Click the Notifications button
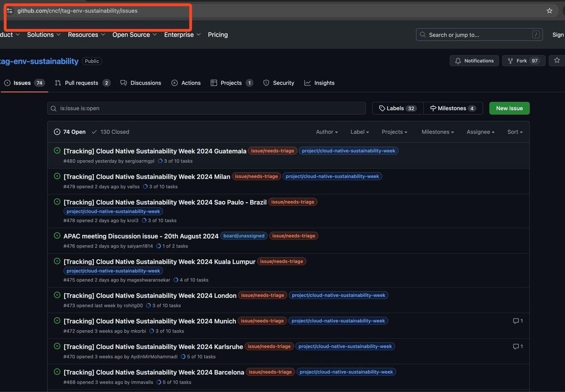Image resolution: width=565 pixels, height=392 pixels. click(474, 61)
